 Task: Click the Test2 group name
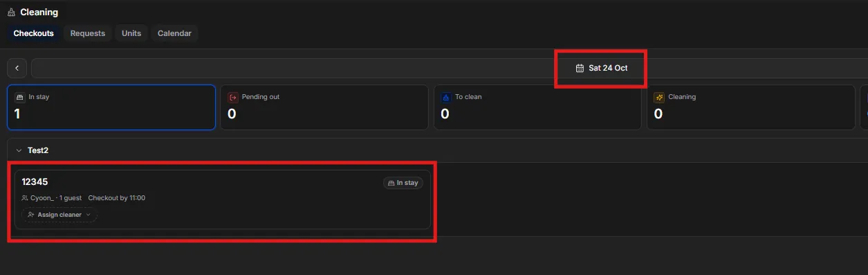(38, 150)
